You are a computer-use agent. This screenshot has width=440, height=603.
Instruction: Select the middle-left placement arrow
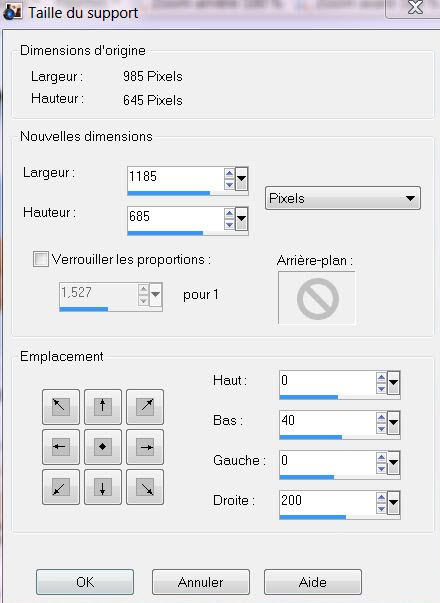click(61, 447)
